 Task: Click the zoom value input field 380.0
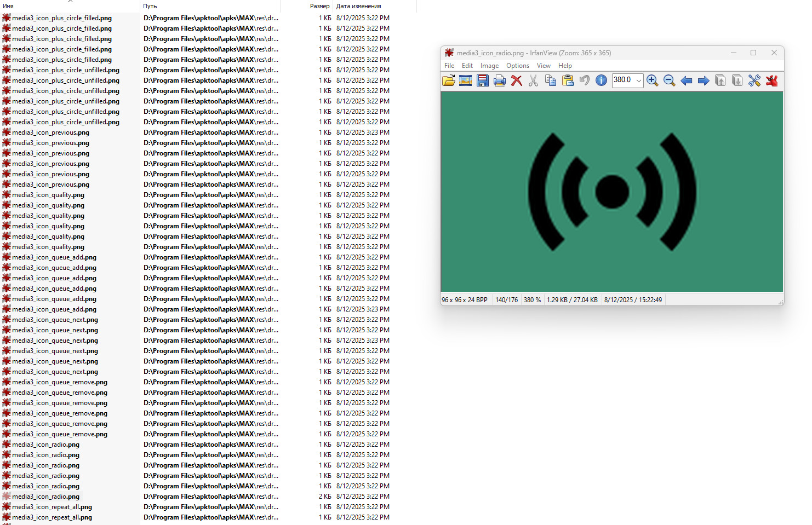[x=623, y=80]
